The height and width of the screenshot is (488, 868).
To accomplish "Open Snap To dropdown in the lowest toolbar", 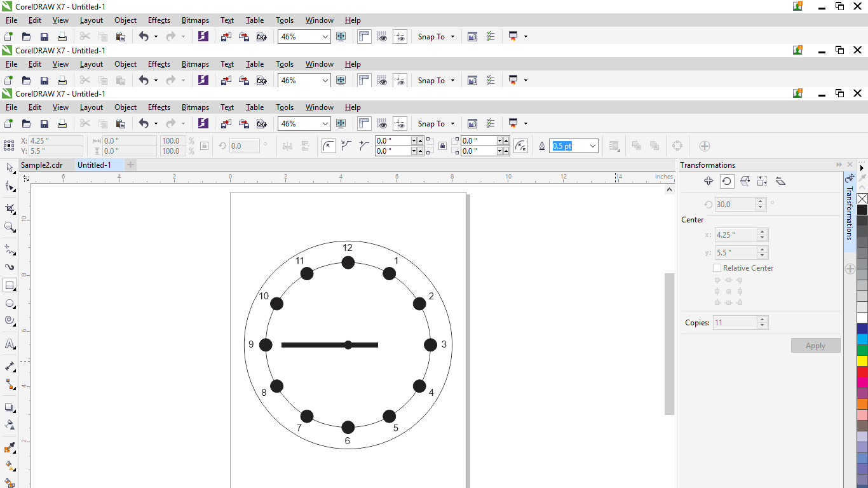I will (x=453, y=124).
